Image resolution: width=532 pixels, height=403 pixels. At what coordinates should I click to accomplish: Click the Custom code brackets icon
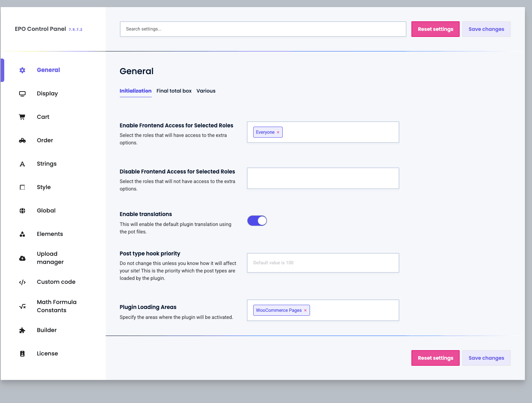(22, 282)
